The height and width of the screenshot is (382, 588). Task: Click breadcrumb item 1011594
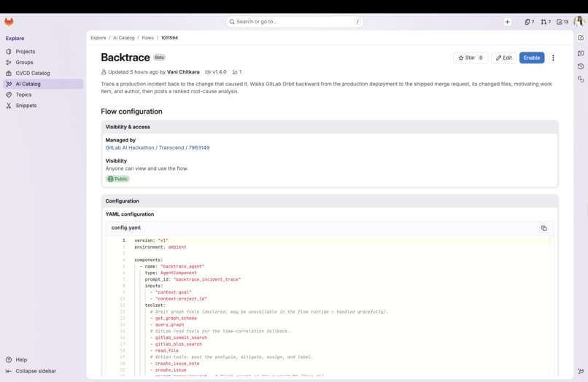[169, 38]
